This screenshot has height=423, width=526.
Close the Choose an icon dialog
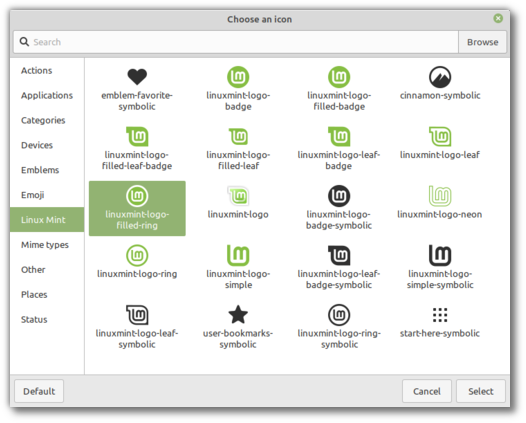[x=498, y=18]
